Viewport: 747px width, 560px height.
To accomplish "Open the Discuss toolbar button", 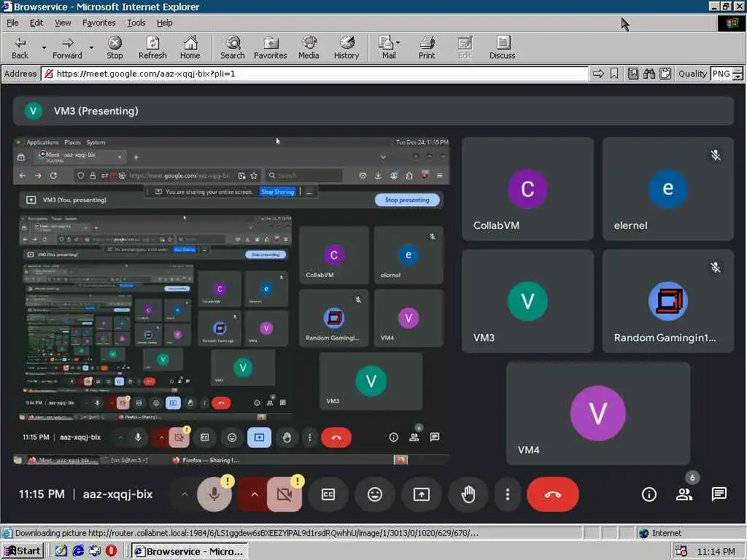I will click(x=503, y=47).
